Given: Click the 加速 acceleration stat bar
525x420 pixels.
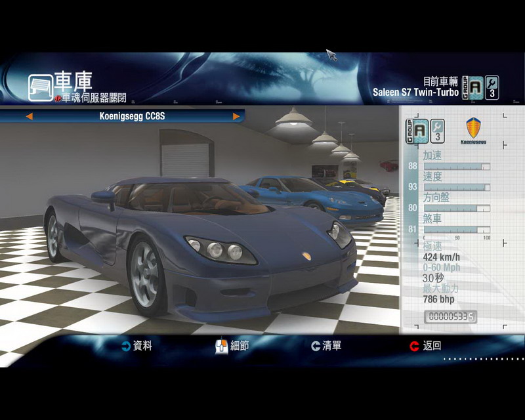Looking at the screenshot, I should tap(457, 167).
